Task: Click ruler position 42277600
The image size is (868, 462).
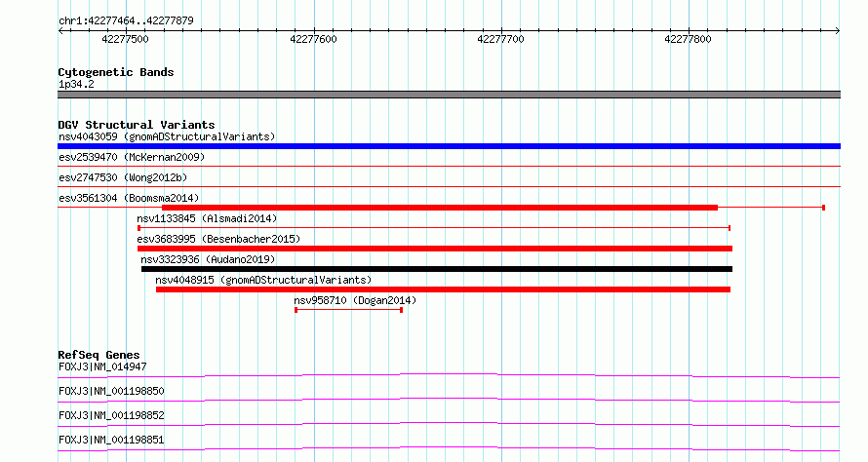Action: coord(313,39)
